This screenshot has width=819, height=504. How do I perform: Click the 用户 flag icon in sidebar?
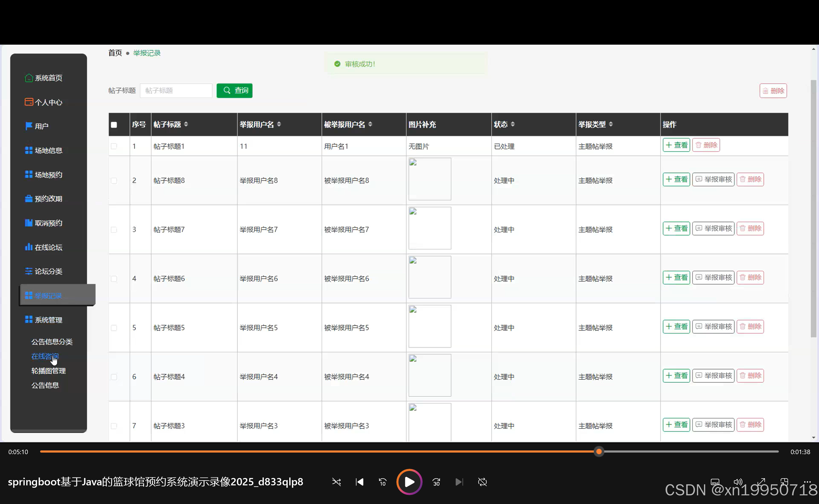pyautogui.click(x=29, y=126)
